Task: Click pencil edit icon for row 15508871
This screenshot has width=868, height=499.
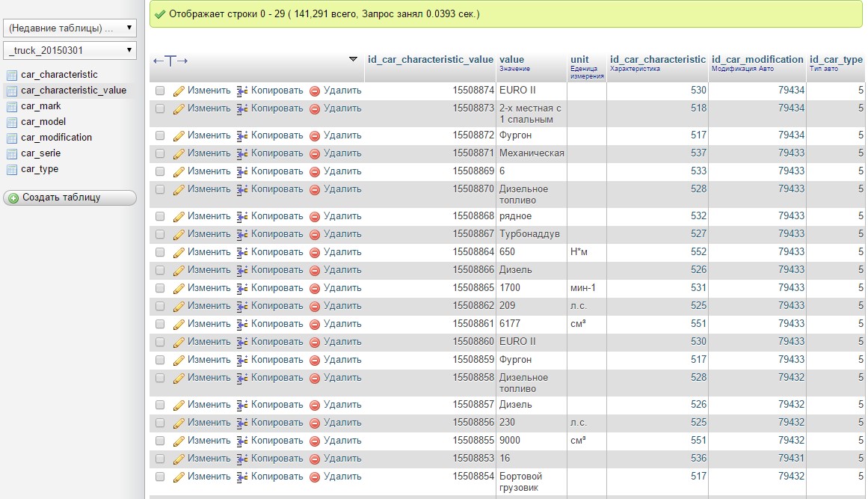Action: pos(178,154)
